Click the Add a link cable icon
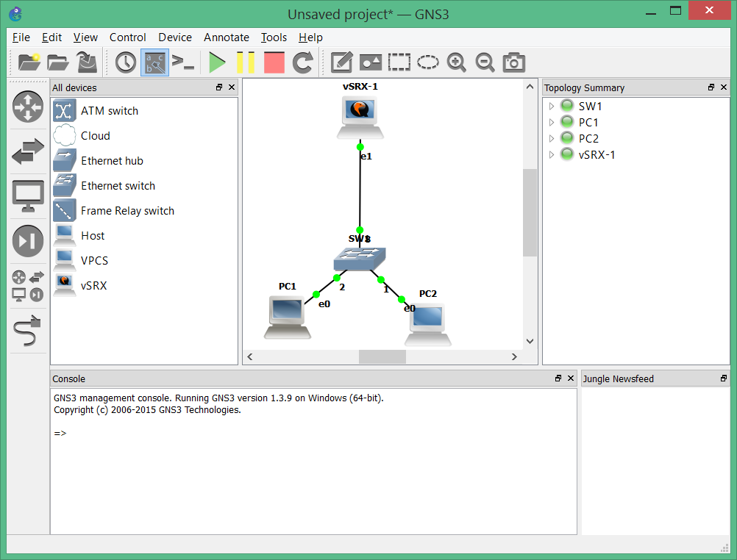The image size is (737, 560). [x=28, y=331]
